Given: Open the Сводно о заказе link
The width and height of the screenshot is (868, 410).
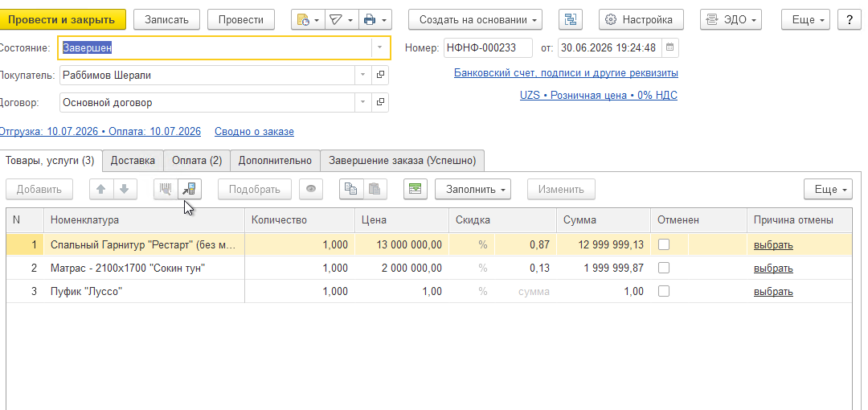Looking at the screenshot, I should [254, 131].
